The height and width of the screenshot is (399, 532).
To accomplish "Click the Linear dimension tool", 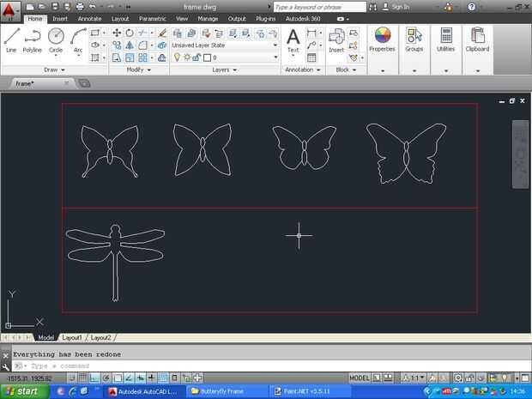I will click(311, 33).
